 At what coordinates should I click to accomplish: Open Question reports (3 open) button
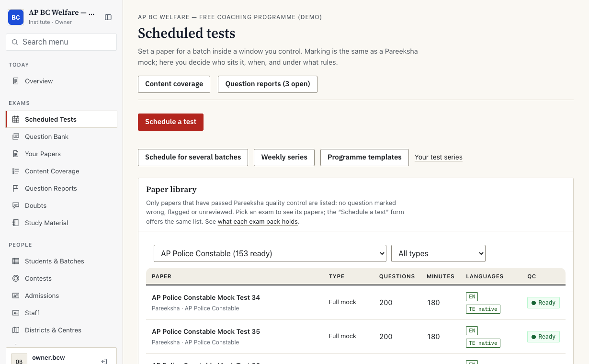(x=268, y=84)
